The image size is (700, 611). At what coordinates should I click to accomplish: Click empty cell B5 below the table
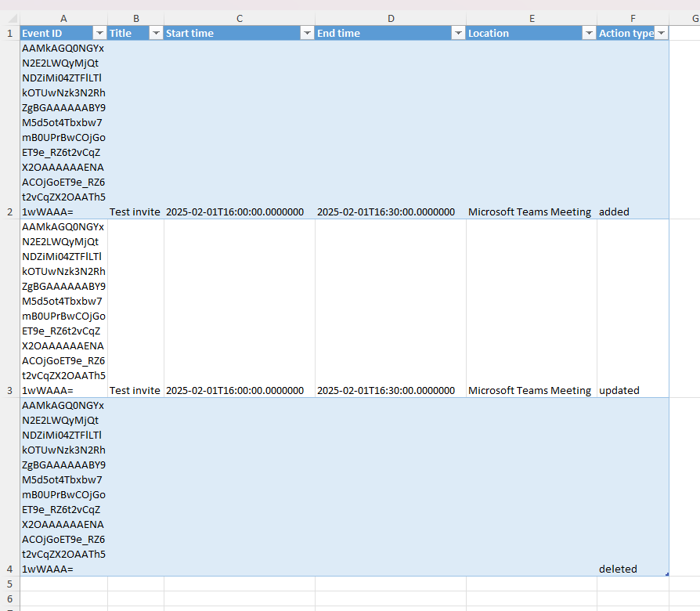click(x=135, y=584)
